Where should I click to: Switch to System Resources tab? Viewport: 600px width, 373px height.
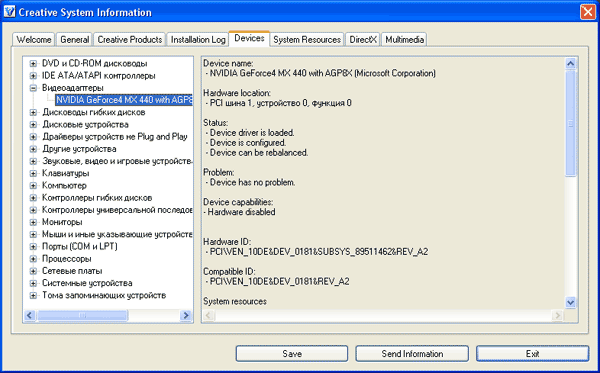pyautogui.click(x=307, y=39)
